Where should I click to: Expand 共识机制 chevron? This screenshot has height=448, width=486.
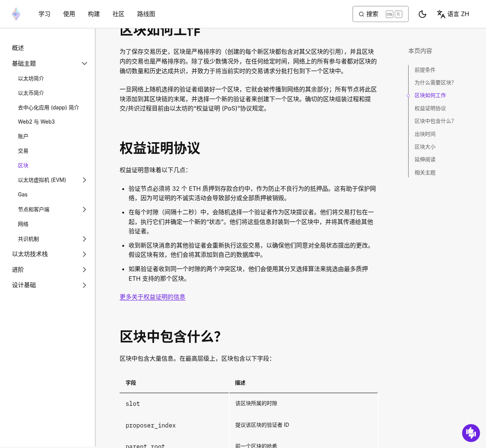click(84, 239)
